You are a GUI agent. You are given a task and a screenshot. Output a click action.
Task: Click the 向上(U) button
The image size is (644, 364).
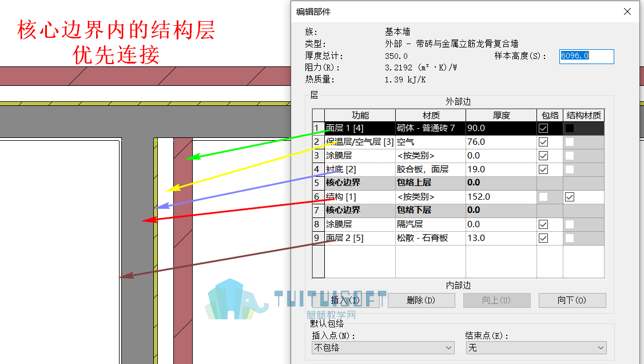coord(497,300)
